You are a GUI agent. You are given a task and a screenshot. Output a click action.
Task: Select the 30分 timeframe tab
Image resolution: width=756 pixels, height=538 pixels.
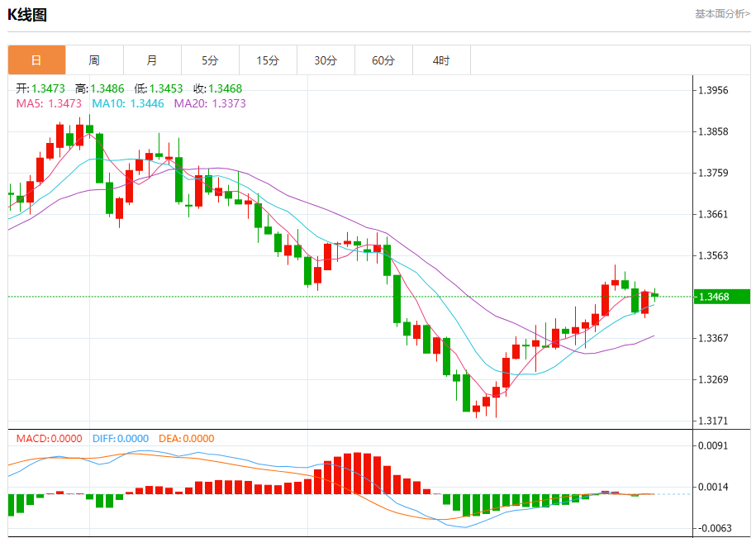(x=326, y=60)
